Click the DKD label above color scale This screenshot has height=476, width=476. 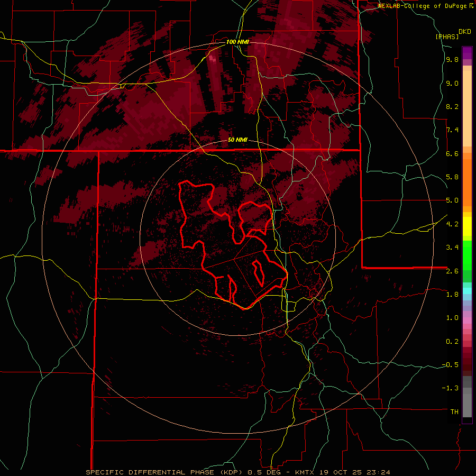point(465,32)
